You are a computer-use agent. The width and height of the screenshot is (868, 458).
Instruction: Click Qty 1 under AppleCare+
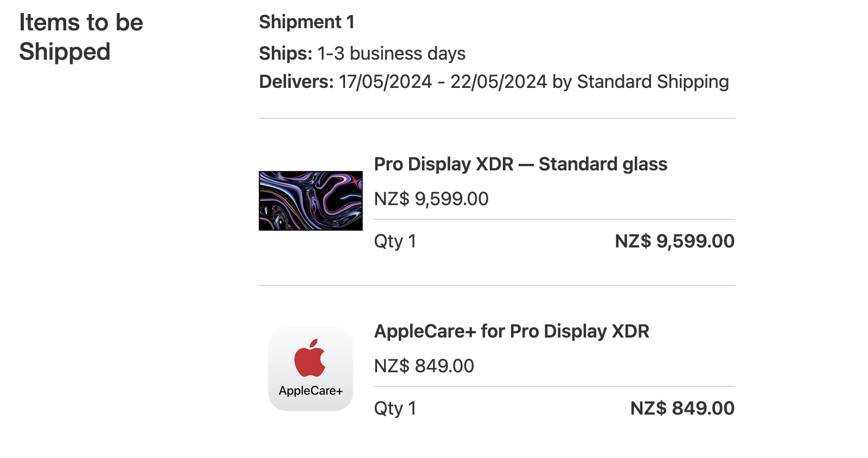395,408
